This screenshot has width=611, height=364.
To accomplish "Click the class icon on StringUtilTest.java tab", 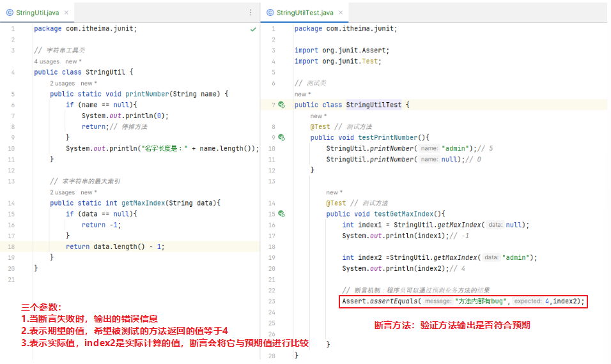I will pyautogui.click(x=270, y=13).
